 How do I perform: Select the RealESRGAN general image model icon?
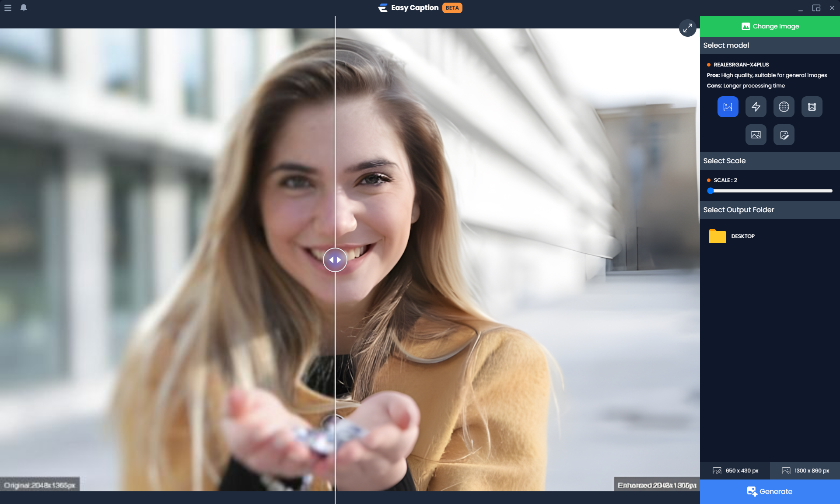[x=728, y=107]
